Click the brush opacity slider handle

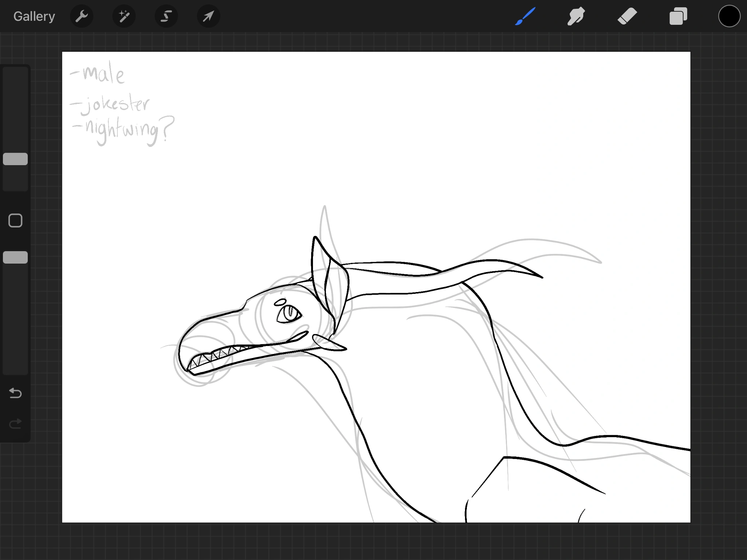point(15,257)
